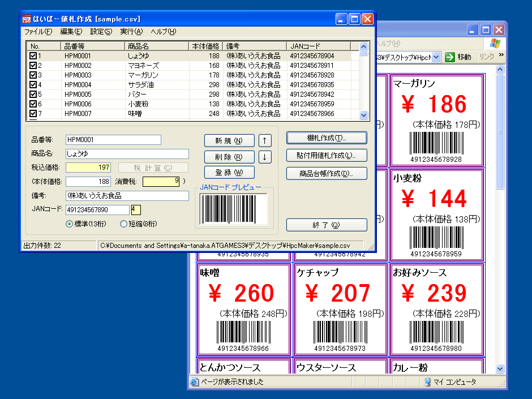Click the down arrow move-row button
532x399 pixels.
pos(265,157)
